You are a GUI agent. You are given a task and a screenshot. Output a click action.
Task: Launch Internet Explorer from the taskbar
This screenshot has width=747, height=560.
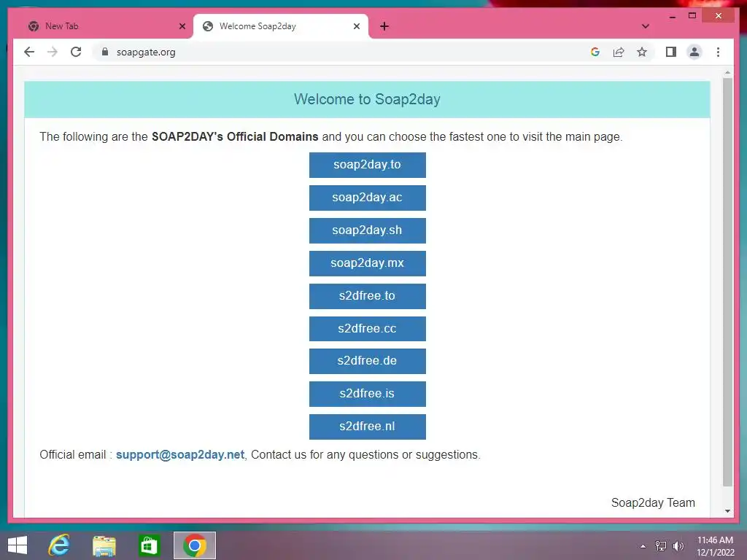pyautogui.click(x=59, y=545)
